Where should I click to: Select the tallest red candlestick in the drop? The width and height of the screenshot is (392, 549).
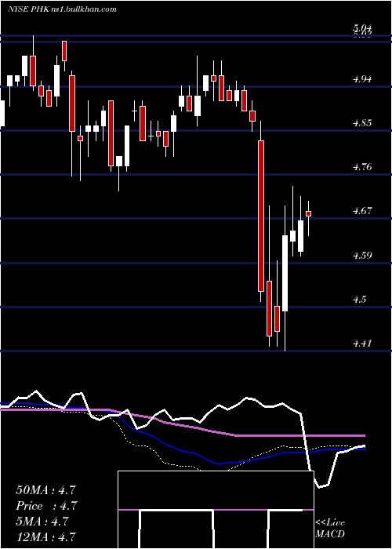[x=261, y=216]
